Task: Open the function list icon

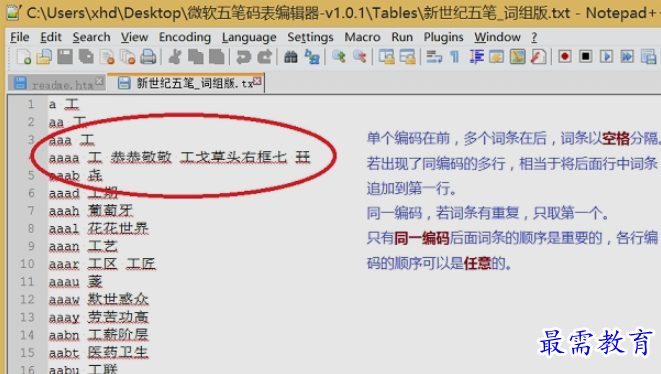Action: (538, 57)
